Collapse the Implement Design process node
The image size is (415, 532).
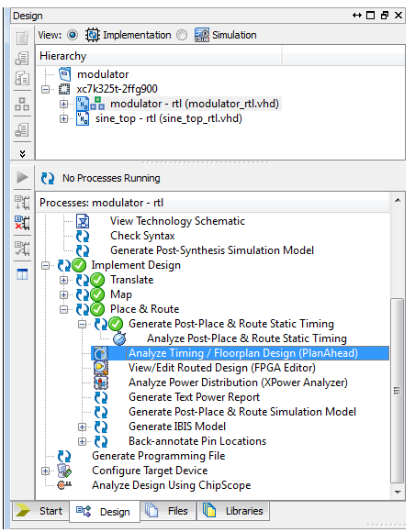pos(46,265)
